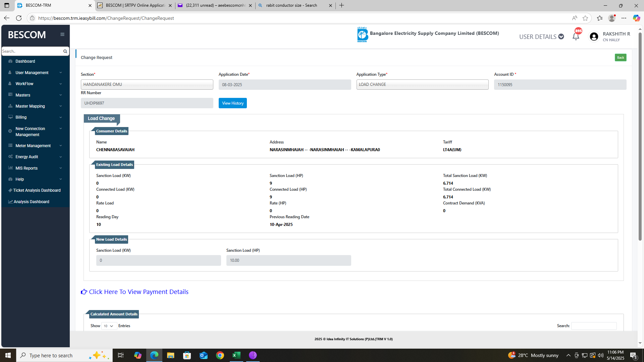Image resolution: width=644 pixels, height=362 pixels.
Task: Click the BESCOM logo in header
Action: pyautogui.click(x=363, y=35)
